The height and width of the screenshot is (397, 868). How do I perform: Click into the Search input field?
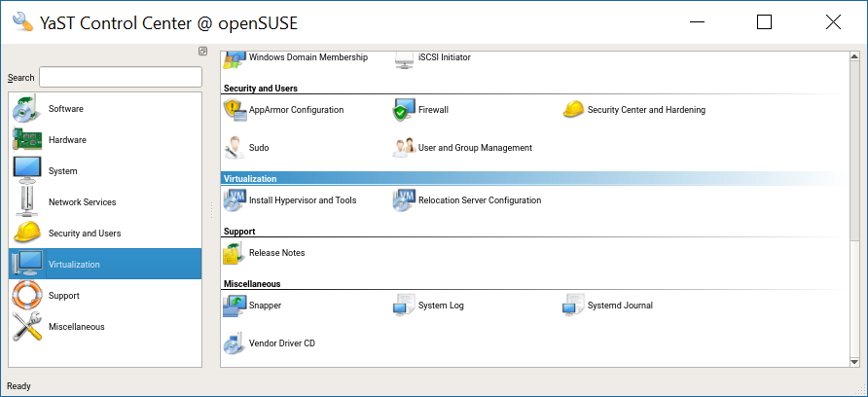coord(121,77)
